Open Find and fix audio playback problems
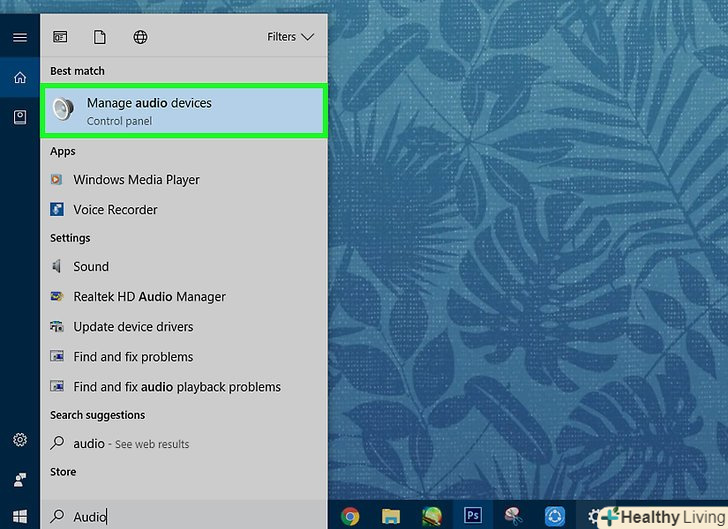The width and height of the screenshot is (728, 529). 184,387
